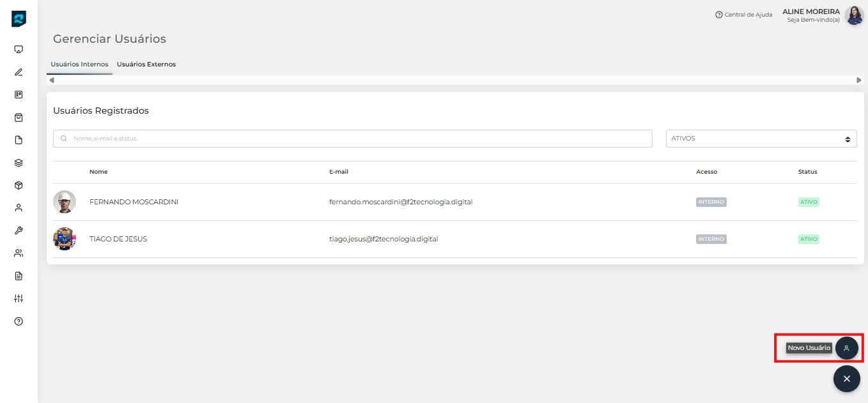This screenshot has width=868, height=403.
Task: Open the text document sidebar icon
Action: click(x=19, y=276)
